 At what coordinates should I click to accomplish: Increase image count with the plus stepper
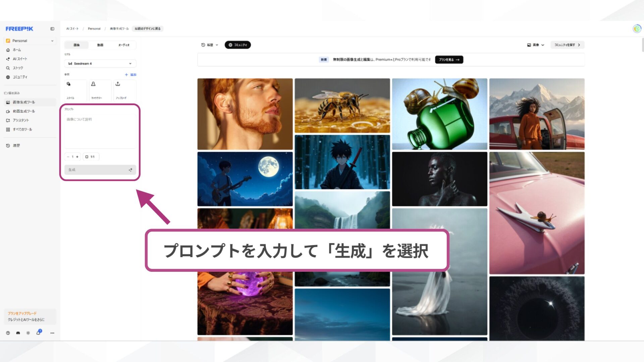coord(77,157)
